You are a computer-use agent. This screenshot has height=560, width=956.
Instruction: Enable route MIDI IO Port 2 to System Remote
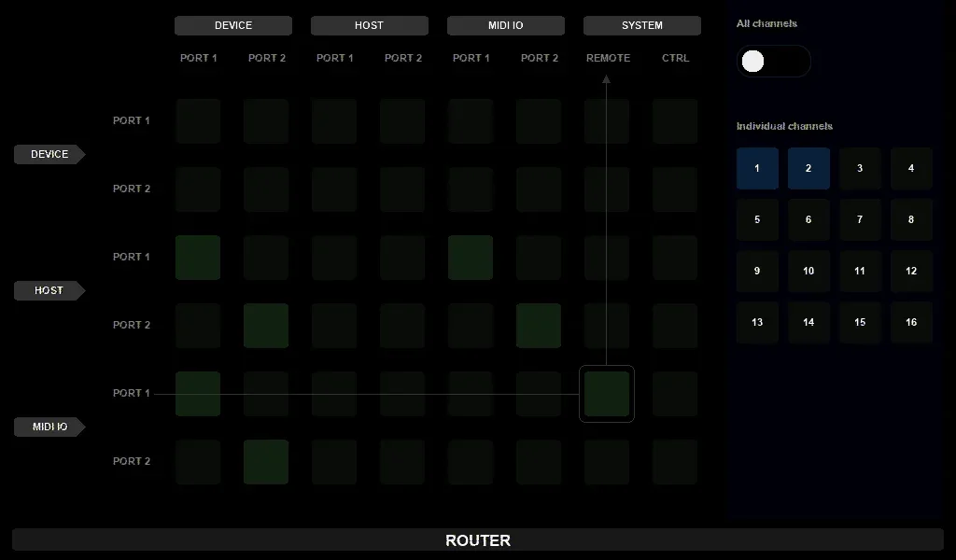pyautogui.click(x=607, y=462)
